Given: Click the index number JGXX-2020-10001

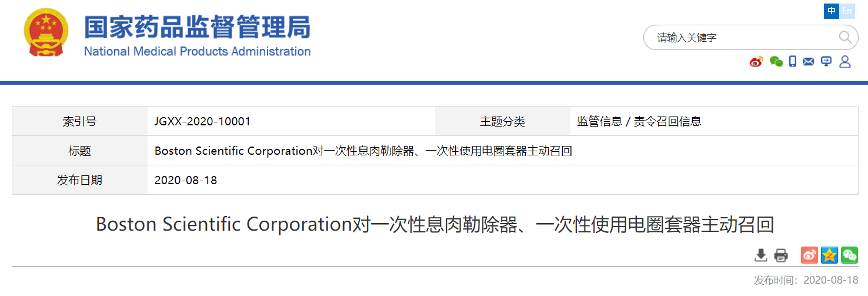Looking at the screenshot, I should 202,121.
